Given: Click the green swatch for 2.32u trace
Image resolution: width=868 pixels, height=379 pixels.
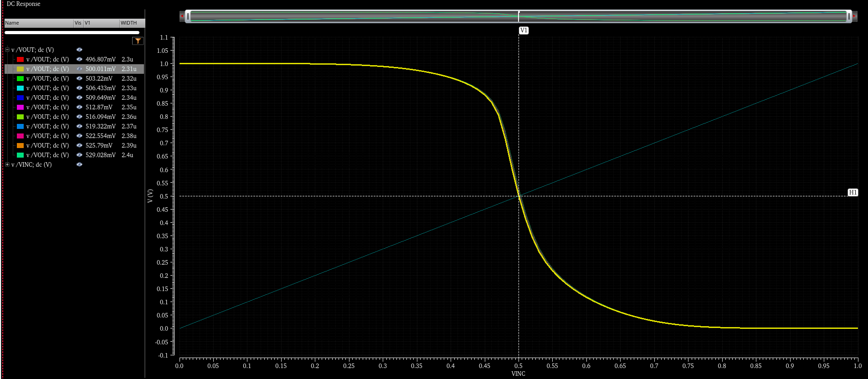Looking at the screenshot, I should [20, 78].
